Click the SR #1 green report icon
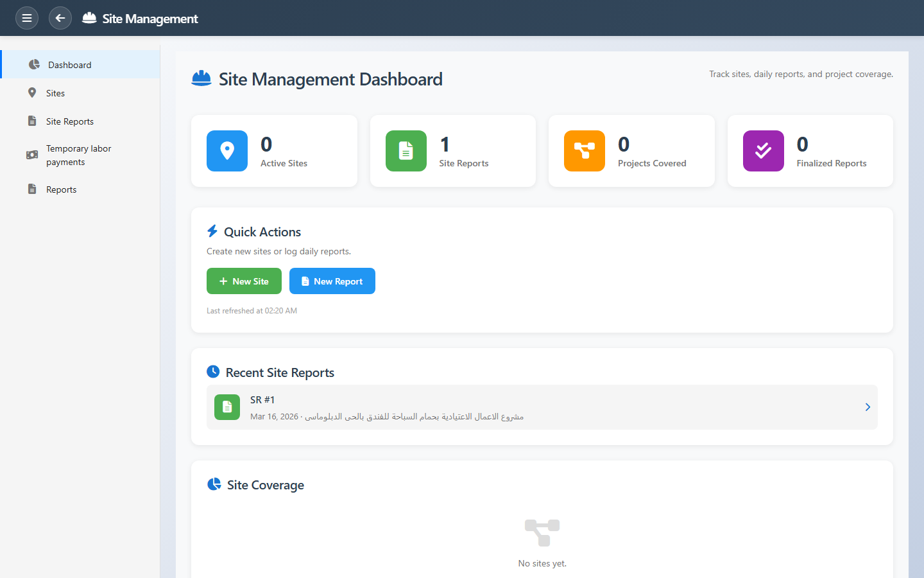 click(227, 407)
